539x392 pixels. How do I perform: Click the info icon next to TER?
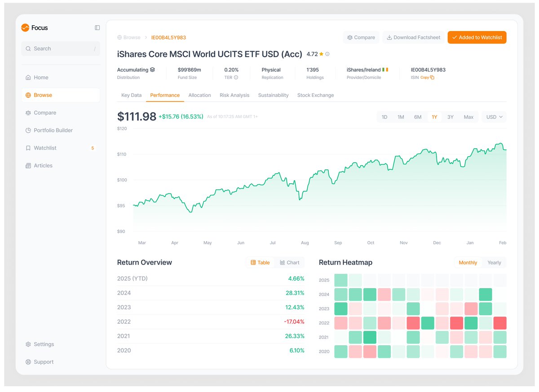pyautogui.click(x=237, y=77)
